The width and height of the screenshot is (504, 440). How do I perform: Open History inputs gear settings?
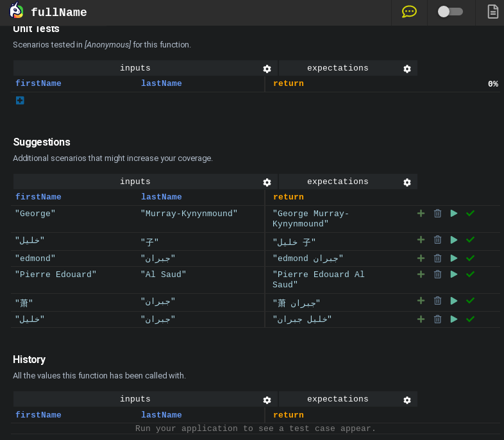(267, 400)
